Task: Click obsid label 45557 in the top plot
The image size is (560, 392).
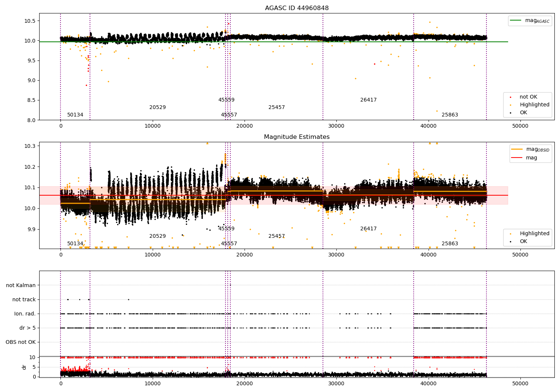Action: (229, 115)
